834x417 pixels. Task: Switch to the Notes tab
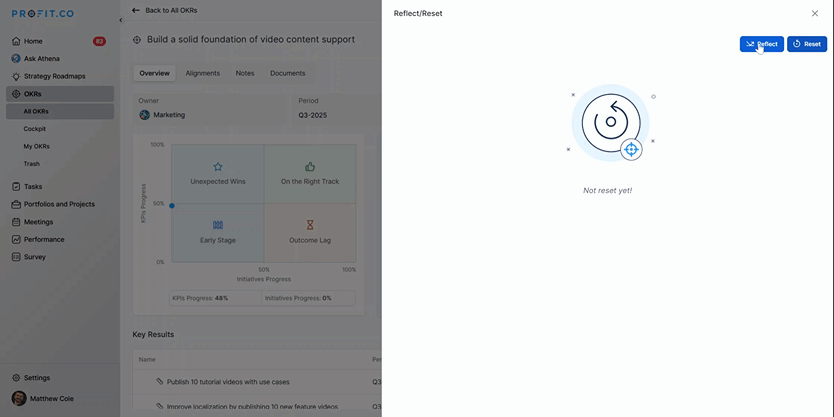click(245, 73)
